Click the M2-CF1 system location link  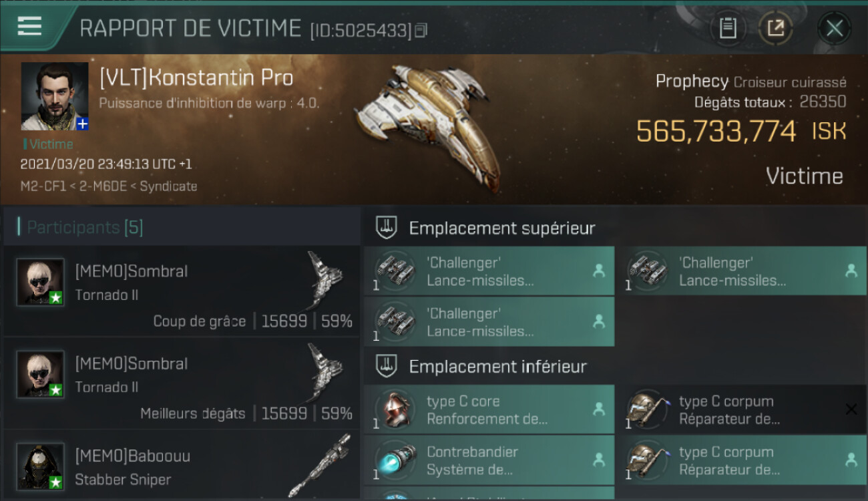tap(43, 186)
